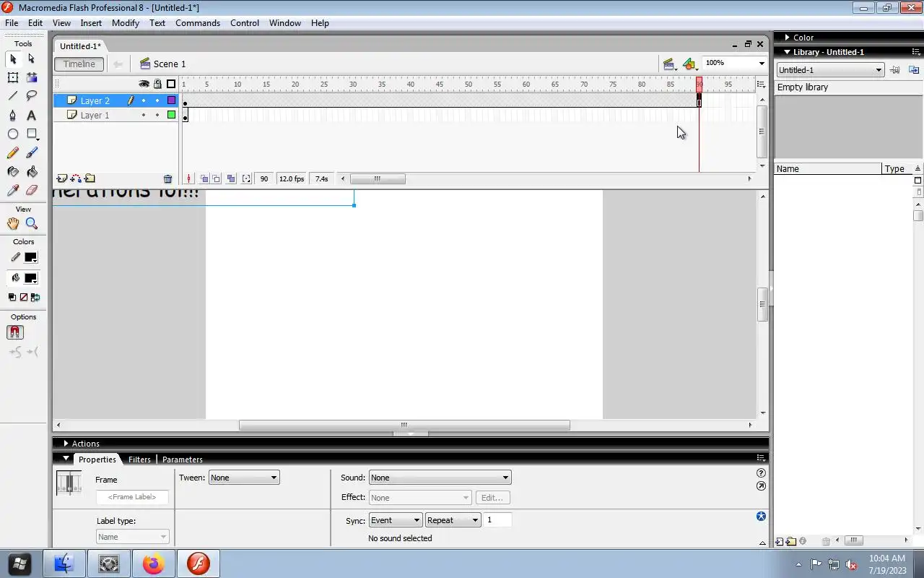Viewport: 924px width, 578px height.
Task: Click the Insert Layer Folder icon
Action: [90, 178]
